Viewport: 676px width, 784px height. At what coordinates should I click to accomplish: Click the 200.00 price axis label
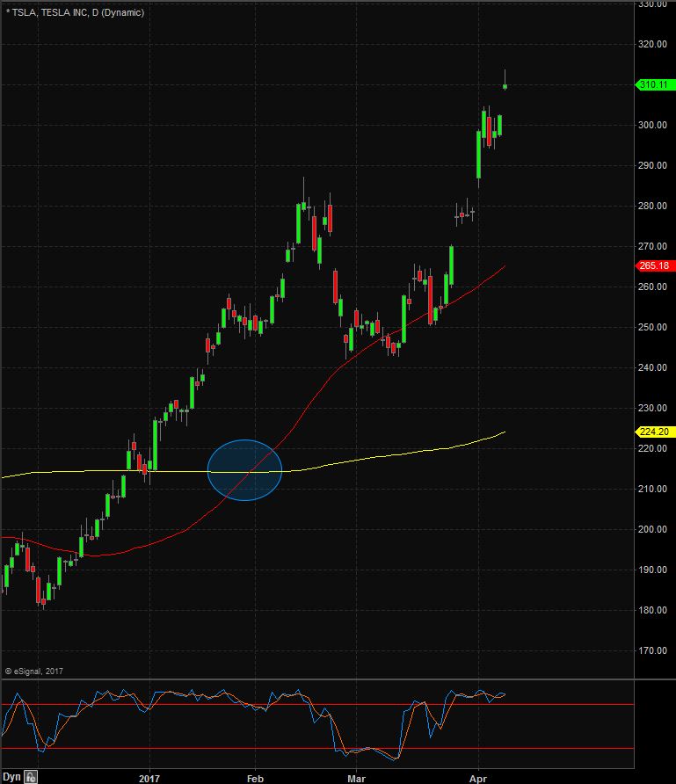(652, 529)
